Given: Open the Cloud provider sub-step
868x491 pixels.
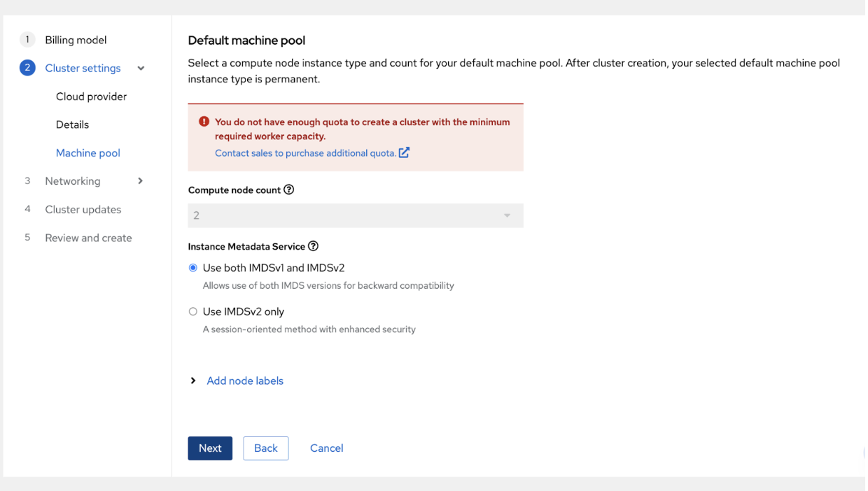Looking at the screenshot, I should coord(91,97).
